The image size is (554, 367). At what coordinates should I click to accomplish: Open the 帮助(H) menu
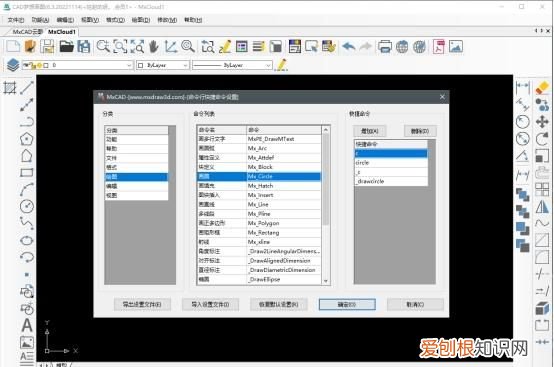(x=193, y=20)
